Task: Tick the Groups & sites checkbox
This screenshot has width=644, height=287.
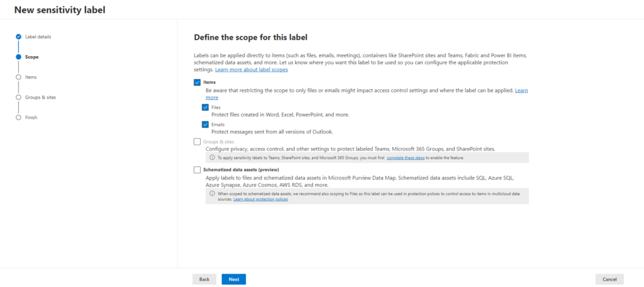Action: point(197,142)
